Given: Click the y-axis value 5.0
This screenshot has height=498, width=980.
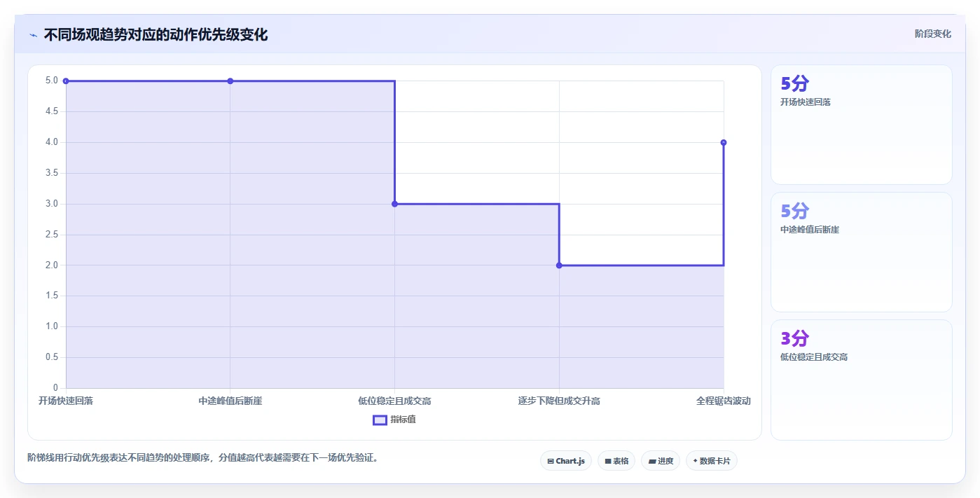Looking at the screenshot, I should (52, 81).
